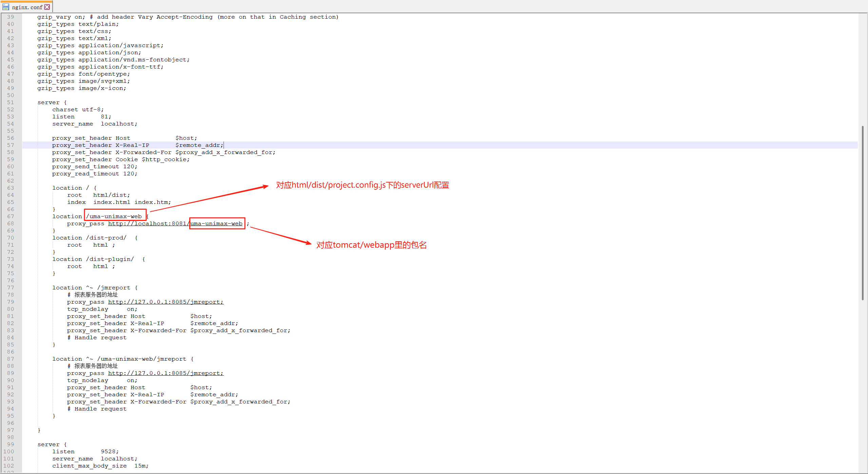The width and height of the screenshot is (868, 474).
Task: Click 'gzip_types application/json;' line
Action: pos(89,53)
